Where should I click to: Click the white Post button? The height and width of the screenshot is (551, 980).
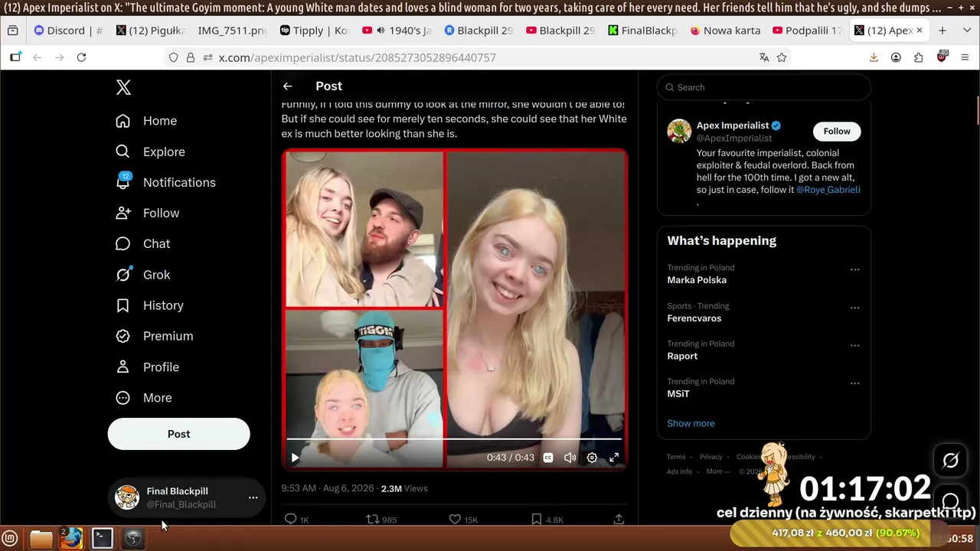click(x=178, y=434)
